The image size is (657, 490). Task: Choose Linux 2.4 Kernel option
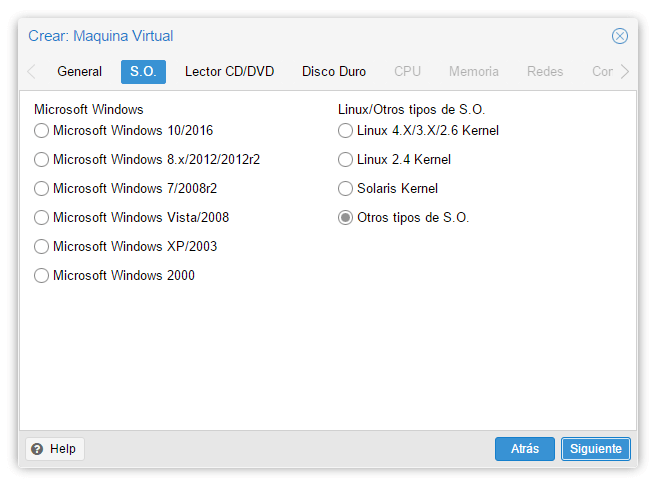point(345,159)
